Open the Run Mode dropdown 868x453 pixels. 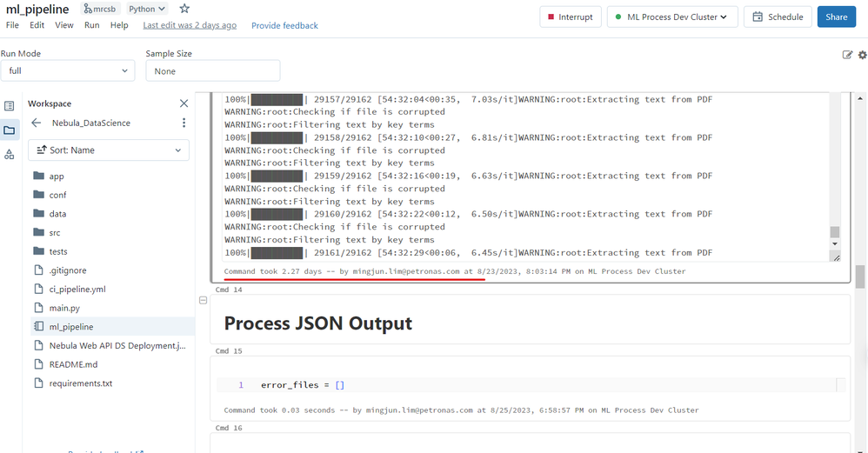pyautogui.click(x=67, y=71)
